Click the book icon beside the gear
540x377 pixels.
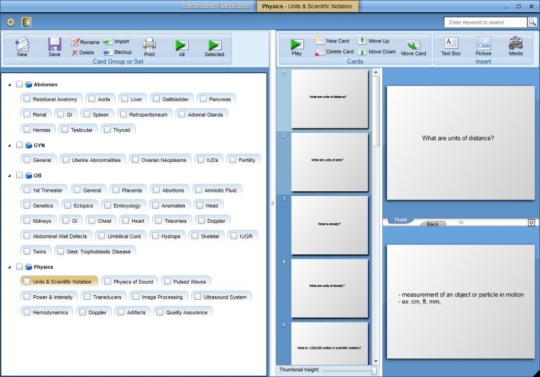tap(27, 22)
